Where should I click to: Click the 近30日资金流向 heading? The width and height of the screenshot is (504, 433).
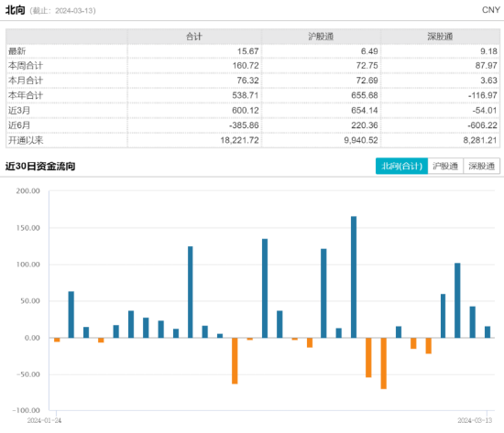(40, 167)
